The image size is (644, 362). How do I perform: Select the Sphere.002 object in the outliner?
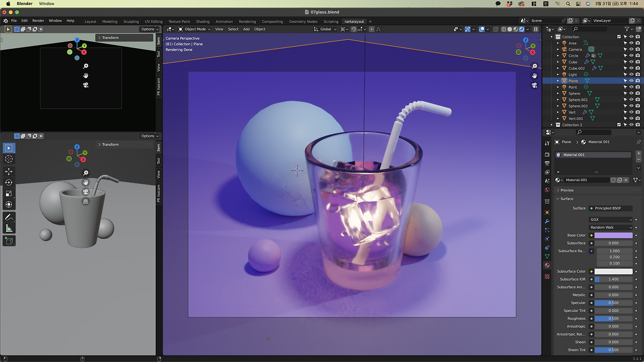[578, 106]
